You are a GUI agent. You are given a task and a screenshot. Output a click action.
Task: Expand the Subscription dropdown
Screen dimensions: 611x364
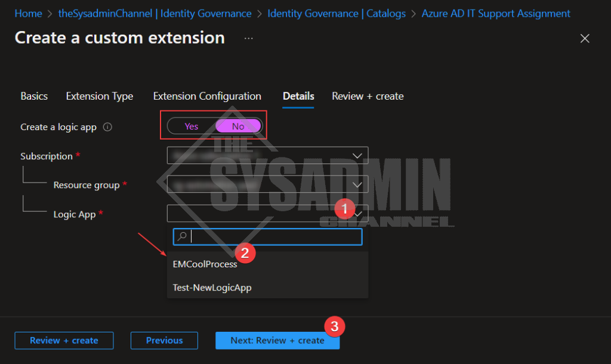[267, 156]
